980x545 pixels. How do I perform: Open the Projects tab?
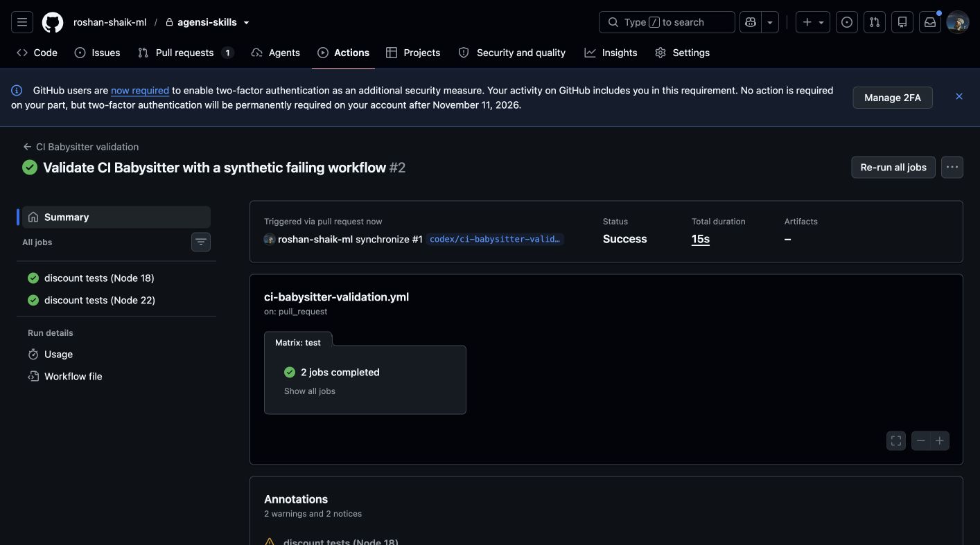(413, 53)
